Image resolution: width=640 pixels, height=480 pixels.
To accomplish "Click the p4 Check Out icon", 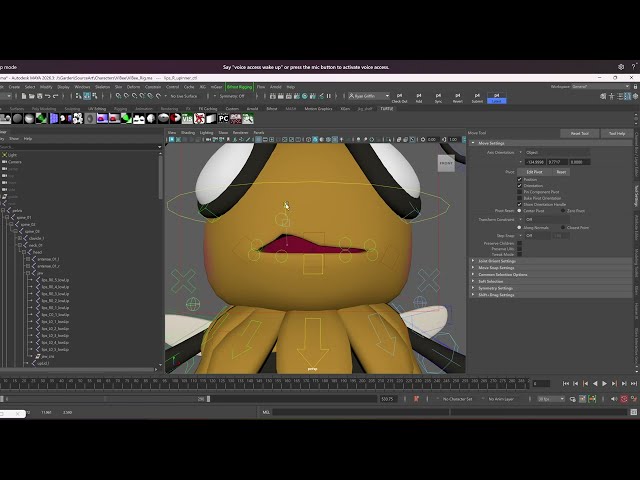I will click(x=399, y=98).
